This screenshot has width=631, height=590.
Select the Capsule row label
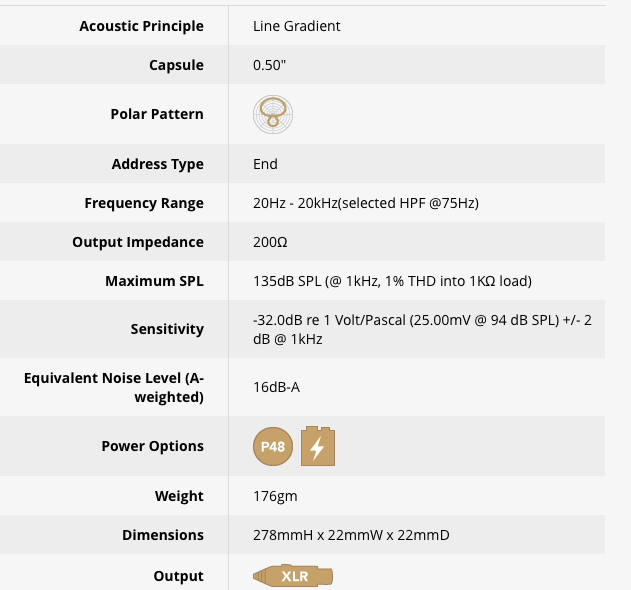click(x=176, y=65)
